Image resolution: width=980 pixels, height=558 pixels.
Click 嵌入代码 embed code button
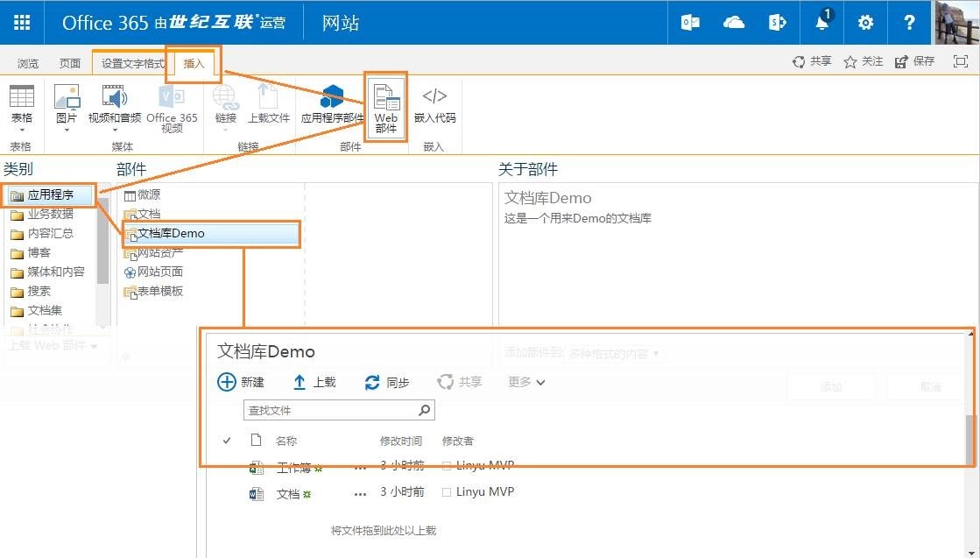click(435, 103)
